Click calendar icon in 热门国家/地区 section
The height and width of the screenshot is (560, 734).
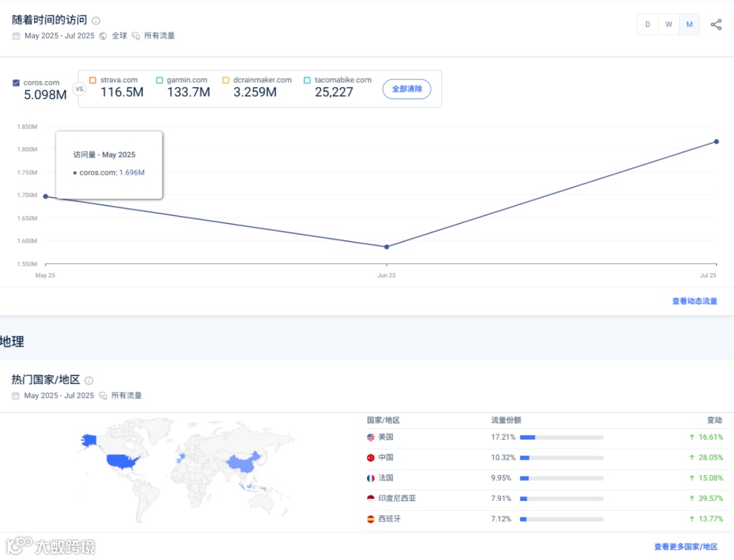[16, 396]
